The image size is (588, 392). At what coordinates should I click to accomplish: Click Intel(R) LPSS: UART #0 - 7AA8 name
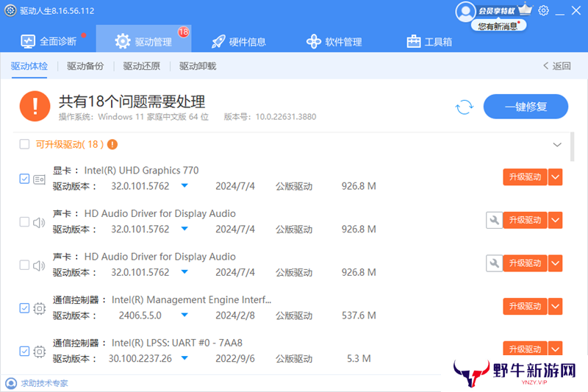[177, 343]
